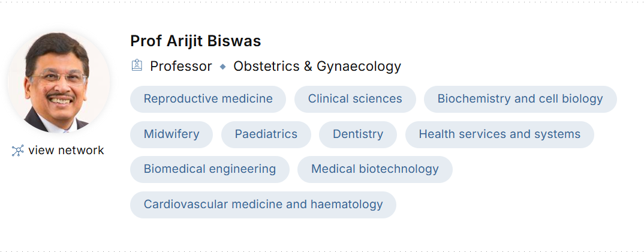
Task: Choose the Medical biotechnology tag
Action: point(375,169)
